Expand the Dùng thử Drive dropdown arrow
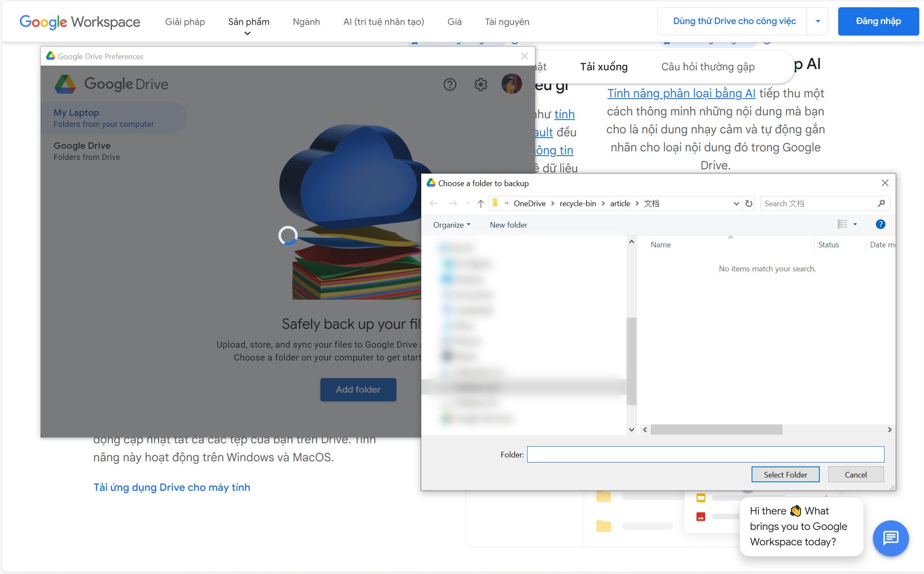 [818, 21]
